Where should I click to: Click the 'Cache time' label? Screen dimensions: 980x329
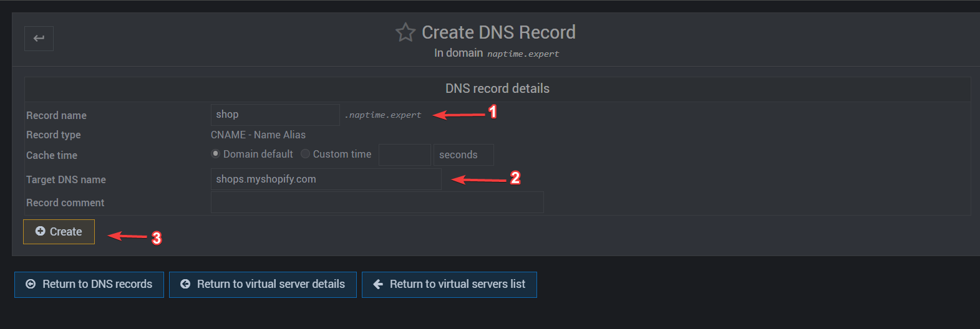click(52, 155)
